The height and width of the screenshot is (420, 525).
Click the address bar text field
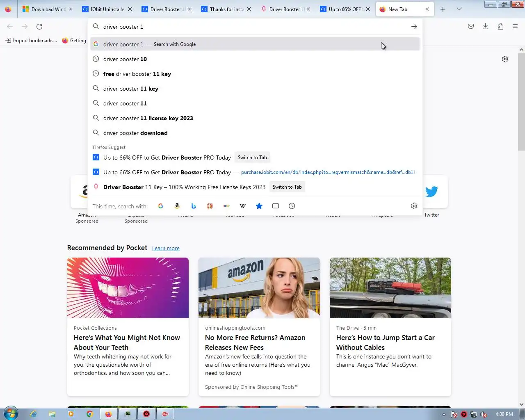(254, 27)
